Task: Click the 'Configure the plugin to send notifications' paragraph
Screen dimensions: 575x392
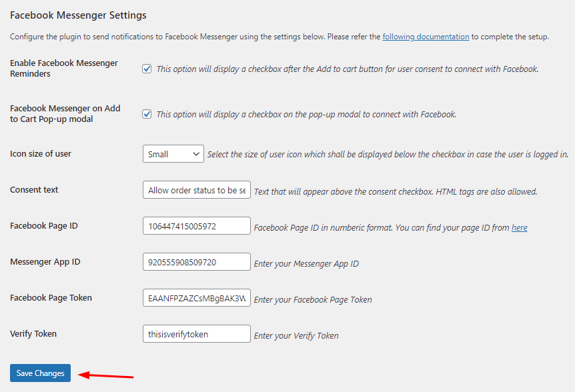Action: pos(279,37)
